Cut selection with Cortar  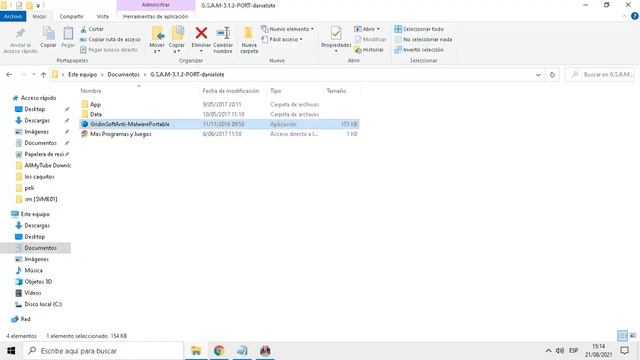(x=92, y=29)
